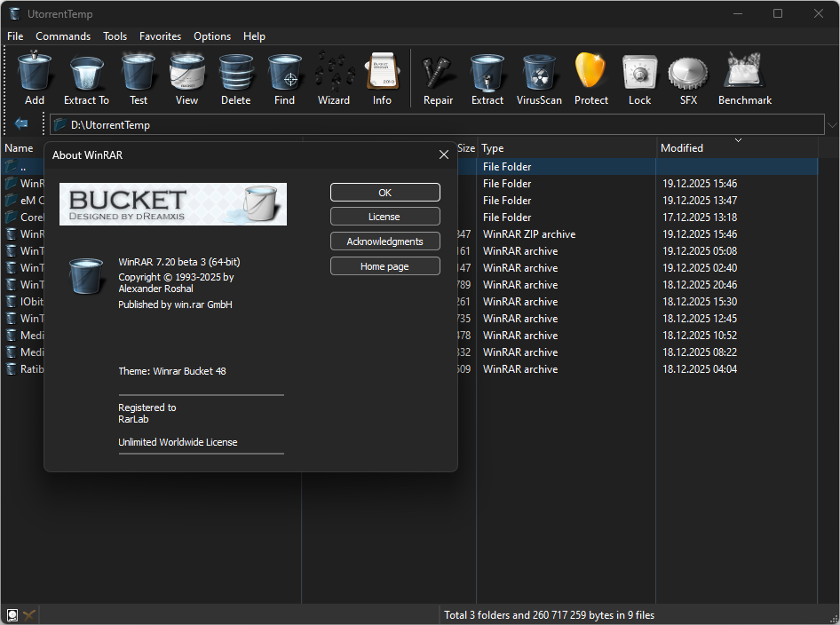840x625 pixels.
Task: Click the Home page button
Action: click(x=385, y=266)
